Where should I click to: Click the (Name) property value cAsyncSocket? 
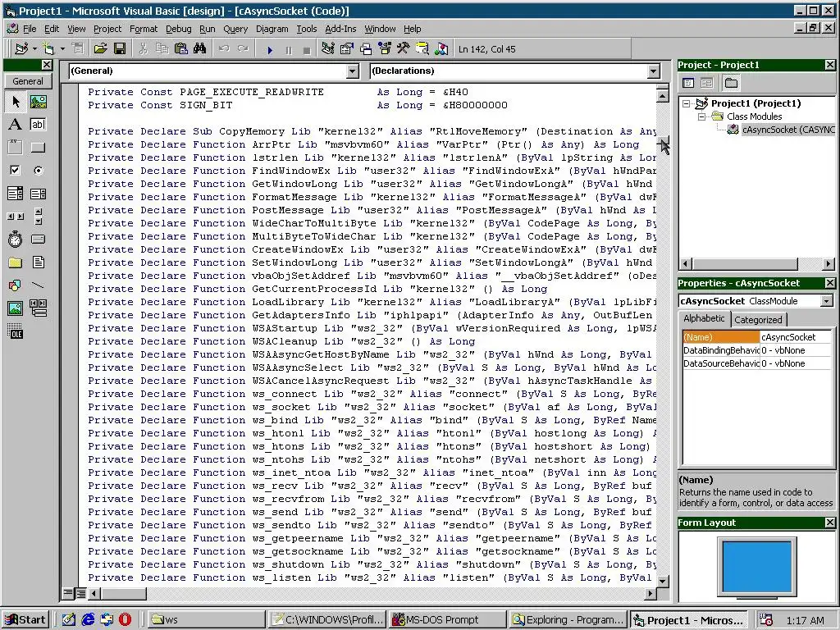[796, 337]
